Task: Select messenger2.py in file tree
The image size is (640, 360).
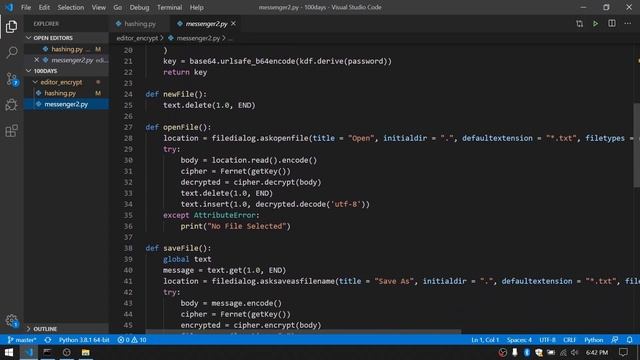Action: click(66, 104)
